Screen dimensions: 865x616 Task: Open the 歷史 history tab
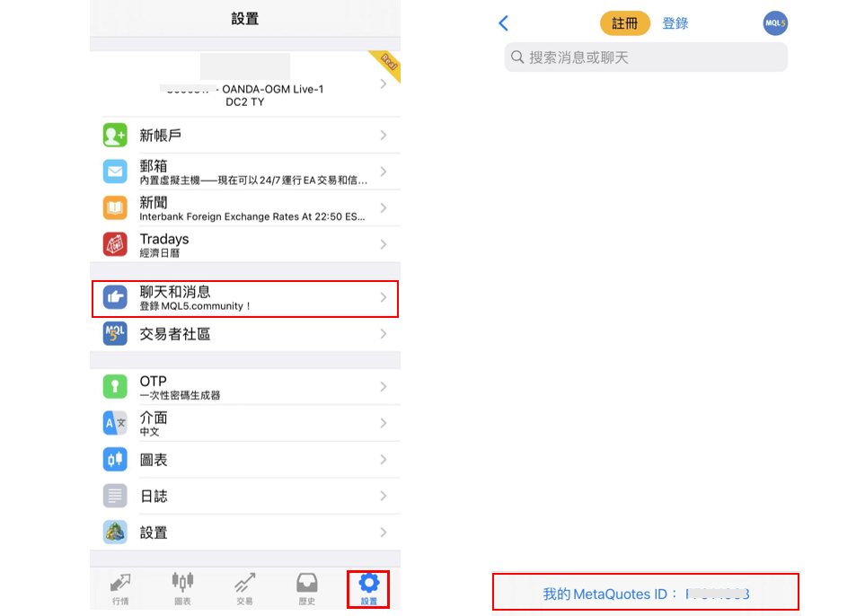click(x=306, y=589)
